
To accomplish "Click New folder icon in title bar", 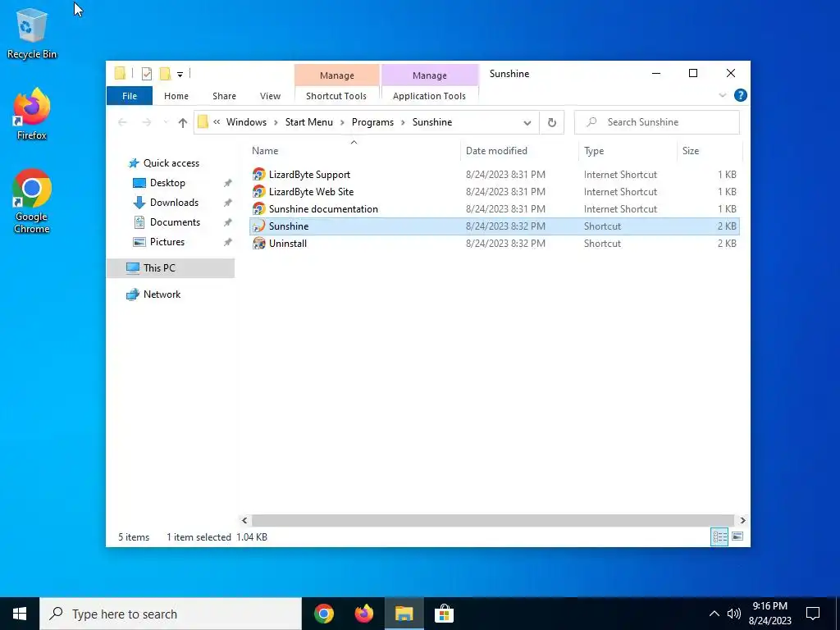I will [x=166, y=74].
